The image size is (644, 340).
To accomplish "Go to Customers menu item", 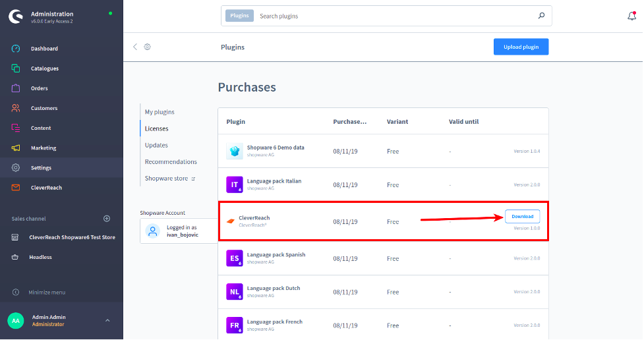I will (44, 108).
